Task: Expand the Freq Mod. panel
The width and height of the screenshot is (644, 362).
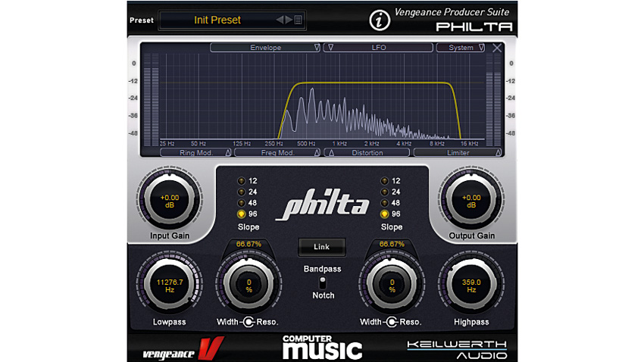Action: (277, 153)
